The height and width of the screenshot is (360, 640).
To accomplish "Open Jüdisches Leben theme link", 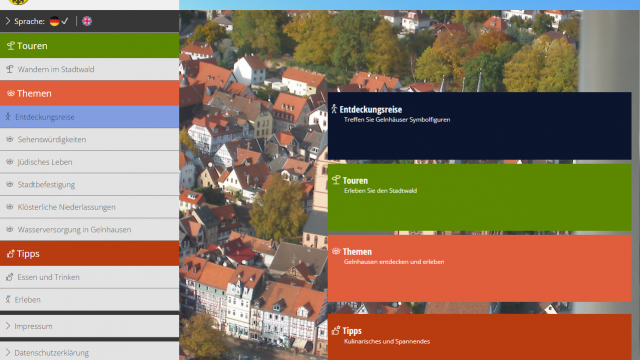I will (x=89, y=162).
